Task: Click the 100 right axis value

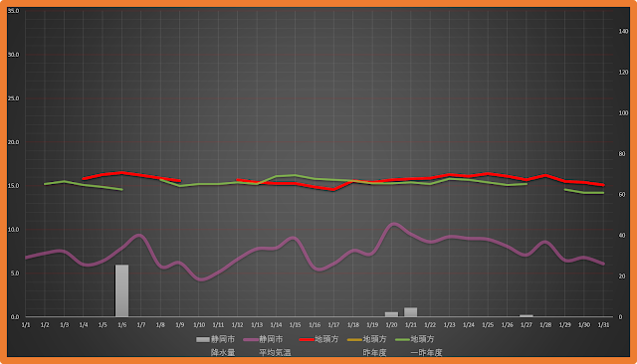Action: [624, 112]
